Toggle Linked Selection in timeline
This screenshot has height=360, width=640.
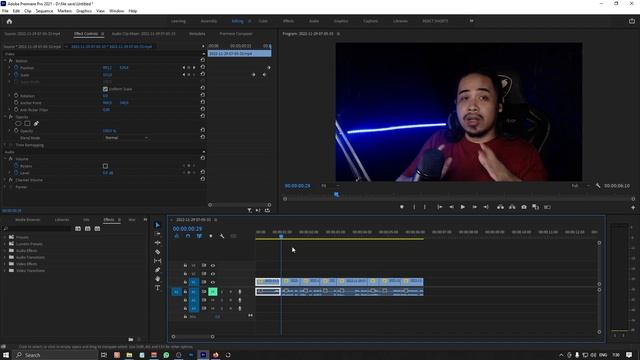tap(200, 236)
